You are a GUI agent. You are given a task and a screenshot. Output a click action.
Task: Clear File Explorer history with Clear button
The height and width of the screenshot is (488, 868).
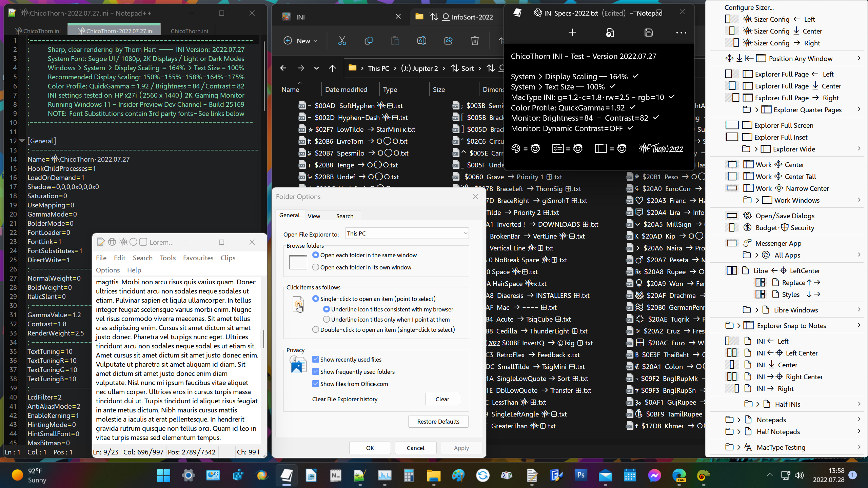(x=442, y=399)
